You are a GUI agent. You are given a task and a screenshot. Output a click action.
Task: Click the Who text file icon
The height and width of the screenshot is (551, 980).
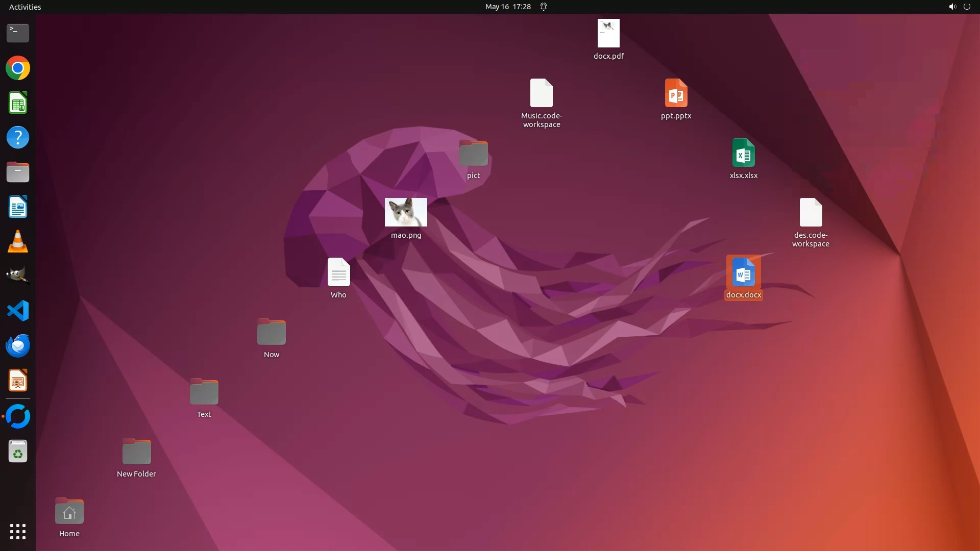[338, 272]
